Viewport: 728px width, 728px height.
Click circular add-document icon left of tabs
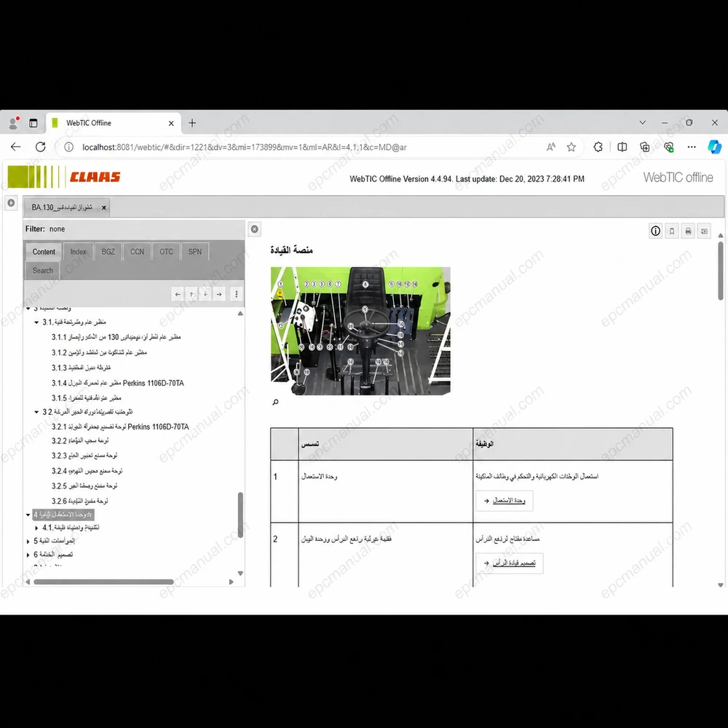[x=11, y=203]
